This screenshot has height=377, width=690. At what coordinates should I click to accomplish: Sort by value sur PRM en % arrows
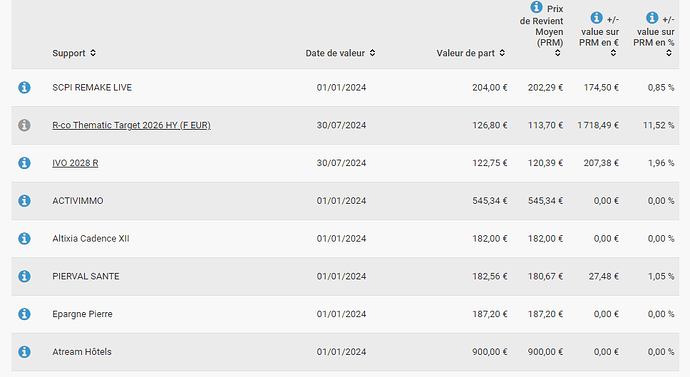coord(669,53)
